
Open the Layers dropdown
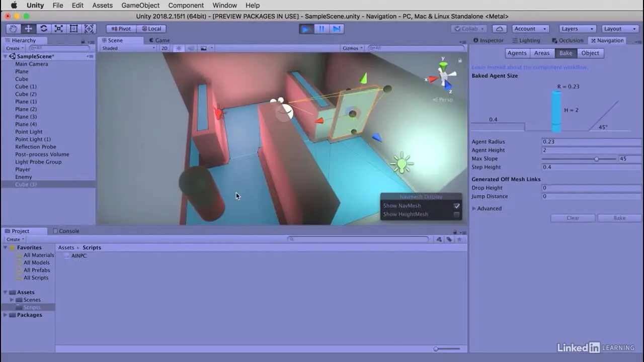[578, 29]
